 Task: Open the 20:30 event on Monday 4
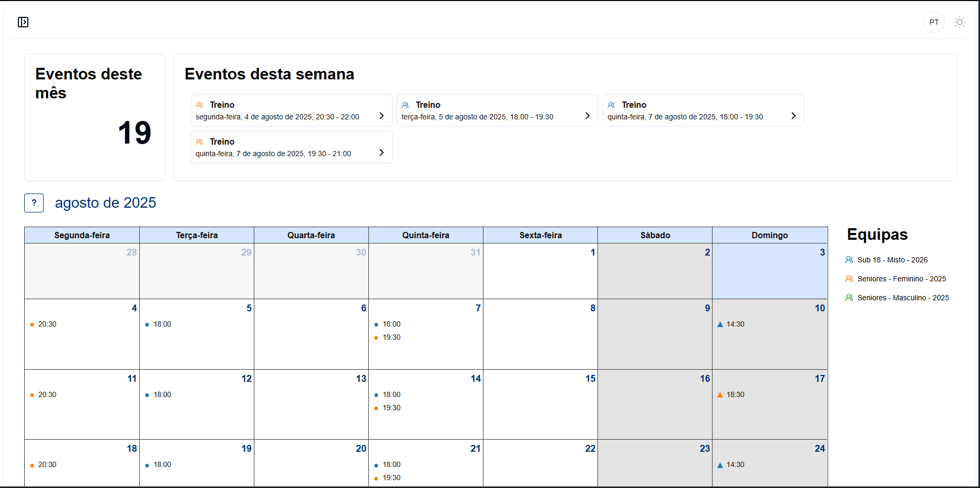(47, 324)
